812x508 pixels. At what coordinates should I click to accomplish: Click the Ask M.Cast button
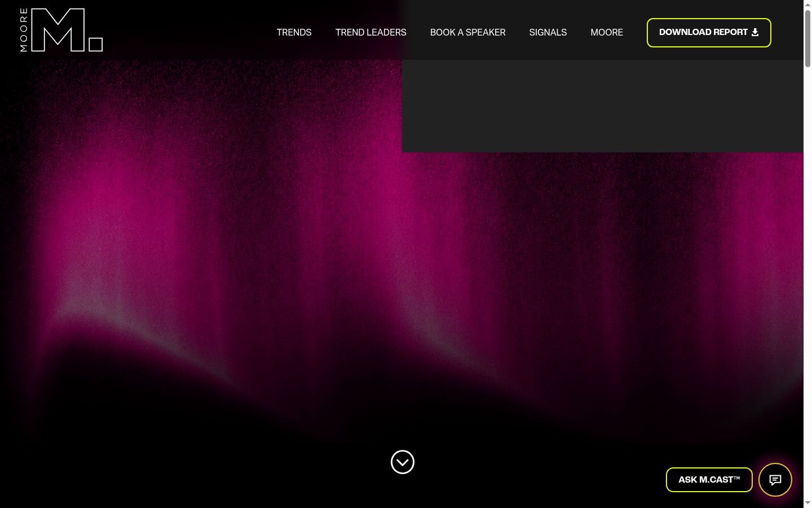click(709, 480)
